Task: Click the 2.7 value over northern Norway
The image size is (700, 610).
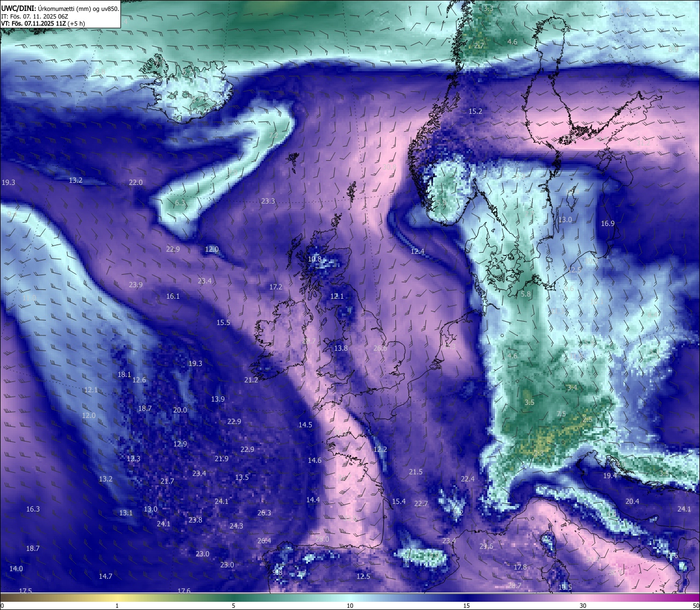Action: 479,45
